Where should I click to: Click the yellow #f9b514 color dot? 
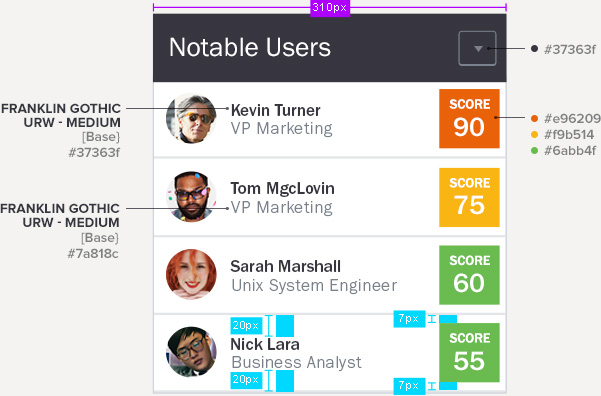click(534, 135)
